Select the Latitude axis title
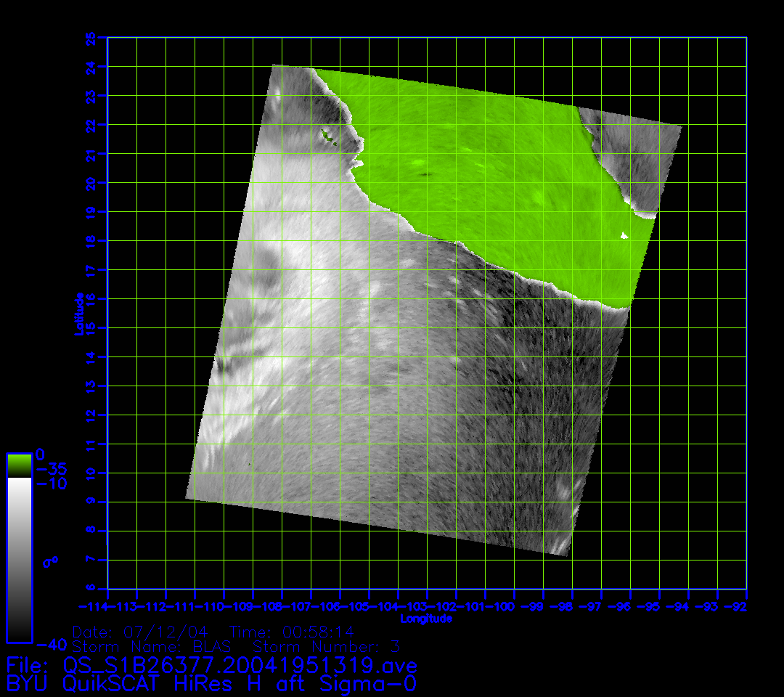This screenshot has width=784, height=697. [x=78, y=313]
